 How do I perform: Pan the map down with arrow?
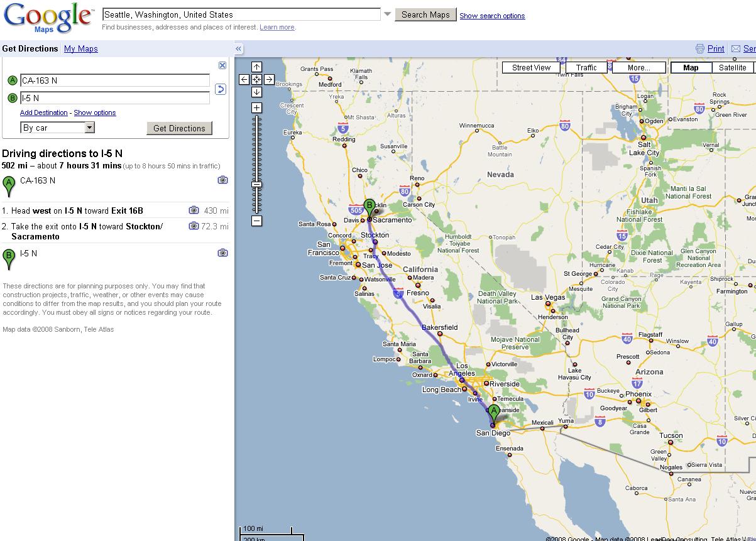[x=256, y=92]
